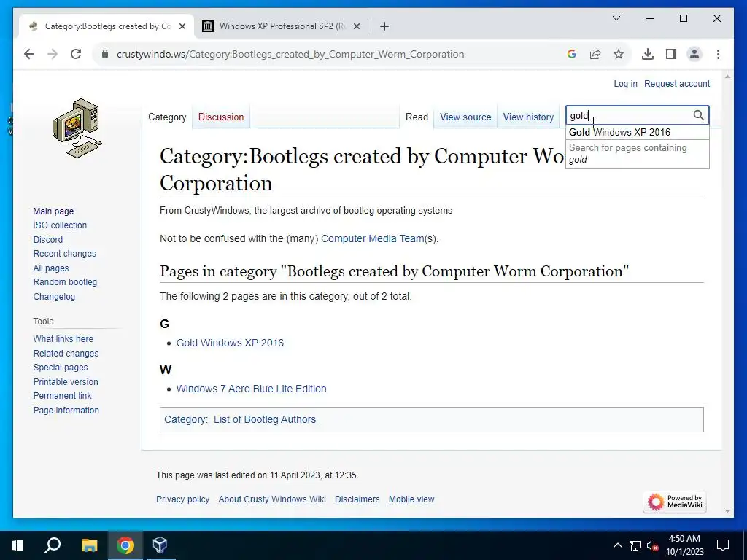Image resolution: width=747 pixels, height=560 pixels.
Task: Open the tab search dropdown chevron
Action: (616, 18)
